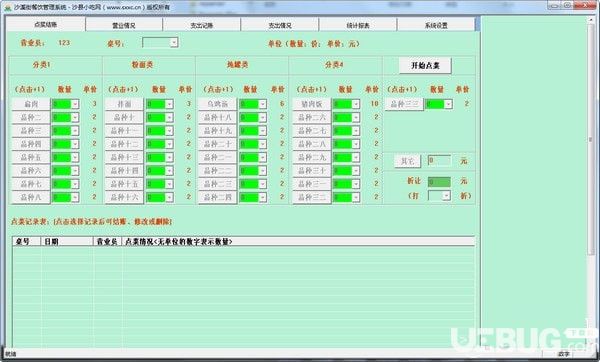Viewport: 600px width, 362px height.
Task: Click the green 折让 discount field
Action: [x=439, y=181]
